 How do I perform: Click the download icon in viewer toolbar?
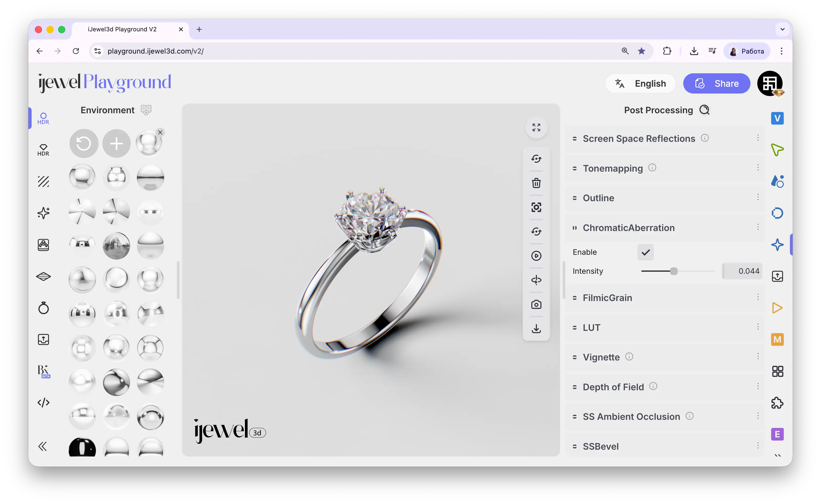(x=536, y=329)
